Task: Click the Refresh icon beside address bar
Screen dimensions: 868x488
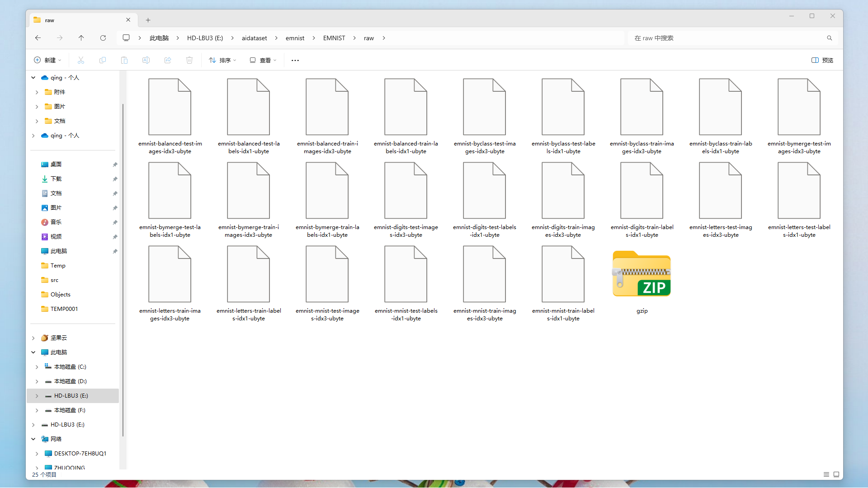Action: (103, 38)
